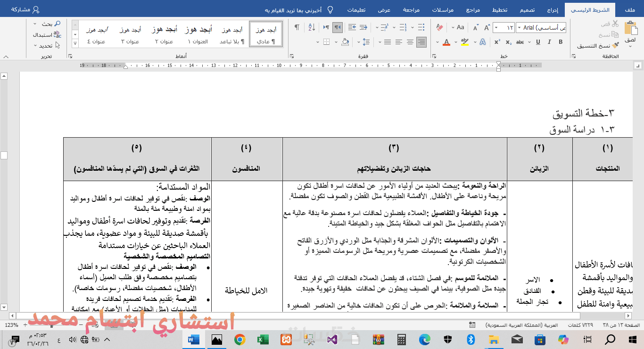
Task: Toggle Underline formatting
Action: (537, 42)
